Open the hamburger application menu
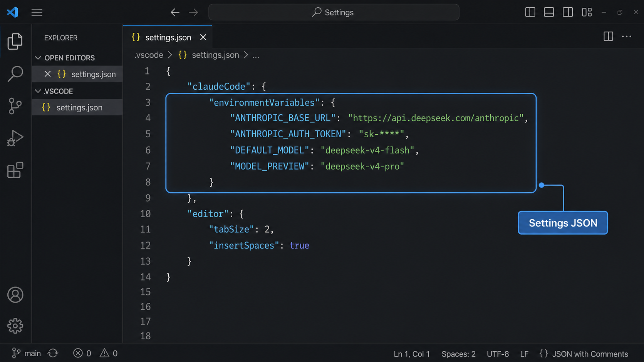The width and height of the screenshot is (644, 362). [x=37, y=12]
